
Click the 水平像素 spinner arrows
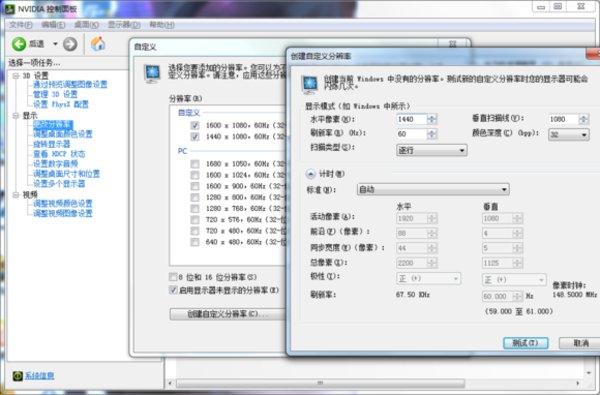coord(432,119)
